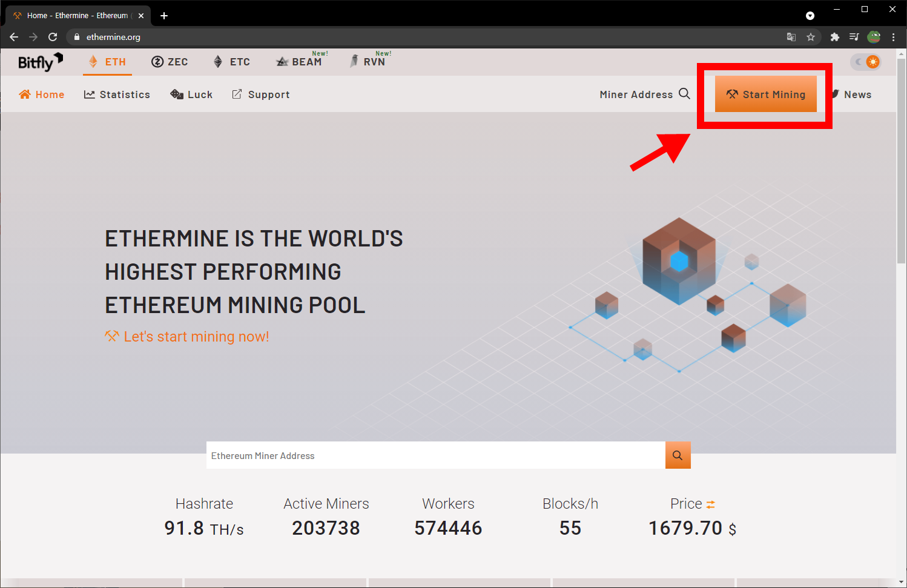Open the ETC pool tab
Viewport: 907px width, 588px height.
(232, 62)
